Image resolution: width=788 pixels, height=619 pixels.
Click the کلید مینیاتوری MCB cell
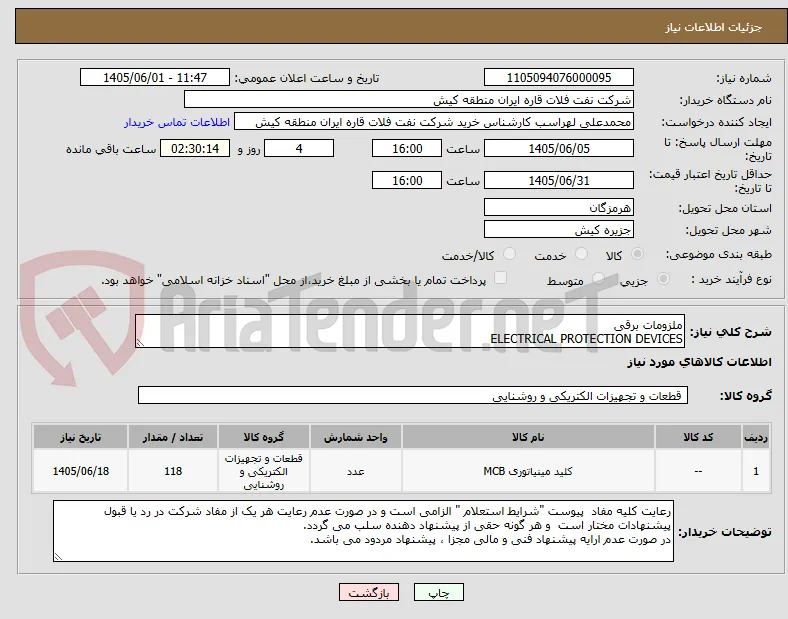coord(528,471)
